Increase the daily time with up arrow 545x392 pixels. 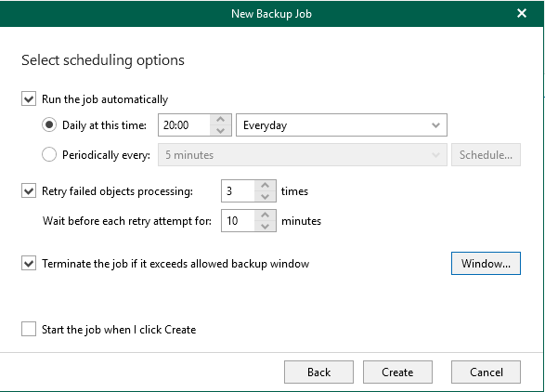(220, 119)
